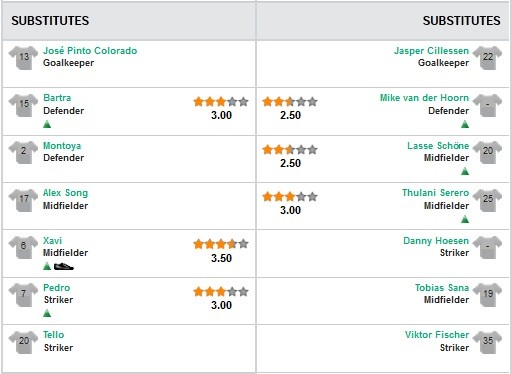The height and width of the screenshot is (374, 512).
Task: Click Viktor Fischer's number 35 shirt icon
Action: pos(487,342)
